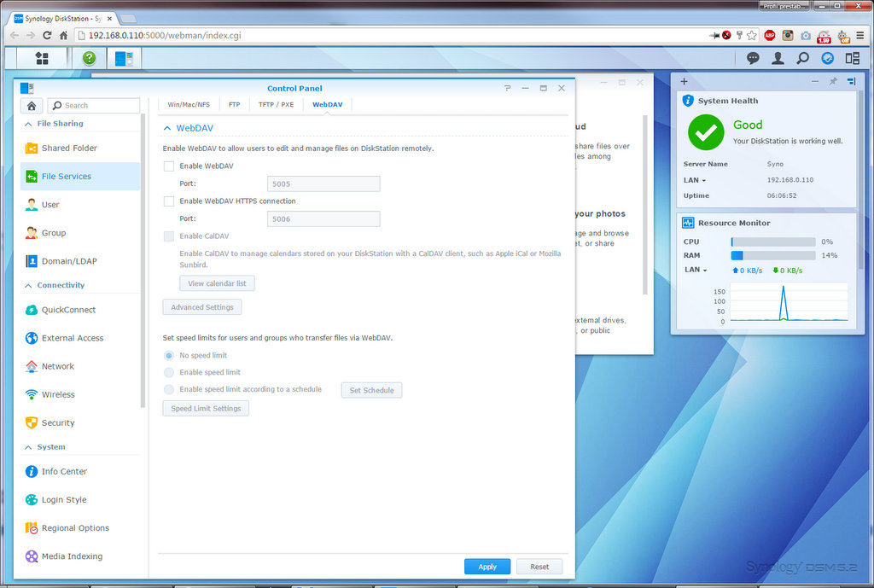Open Media Indexing settings
The width and height of the screenshot is (874, 588).
coord(80,556)
